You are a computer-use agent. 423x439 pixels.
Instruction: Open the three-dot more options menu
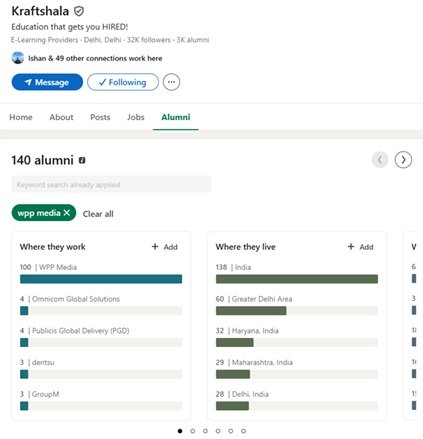pos(171,82)
